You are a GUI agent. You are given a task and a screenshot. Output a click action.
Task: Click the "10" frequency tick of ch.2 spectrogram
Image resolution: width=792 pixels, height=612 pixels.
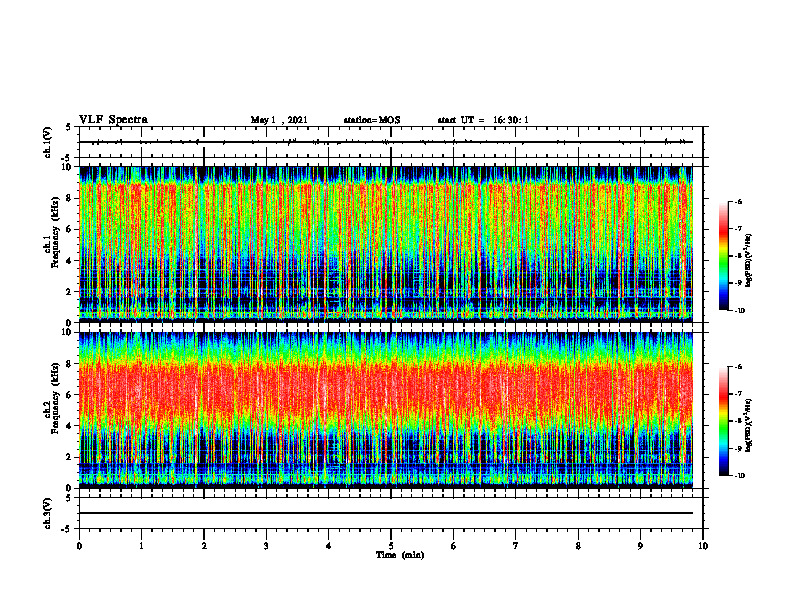(67, 332)
